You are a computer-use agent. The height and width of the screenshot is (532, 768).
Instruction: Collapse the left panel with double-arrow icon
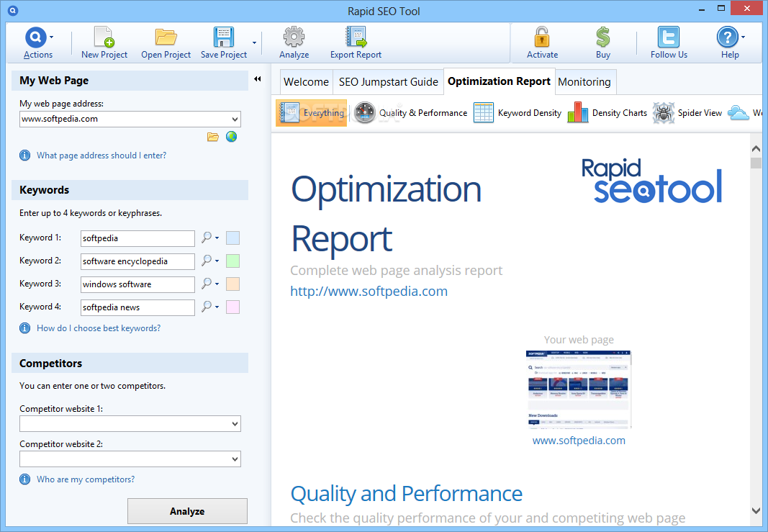click(258, 79)
